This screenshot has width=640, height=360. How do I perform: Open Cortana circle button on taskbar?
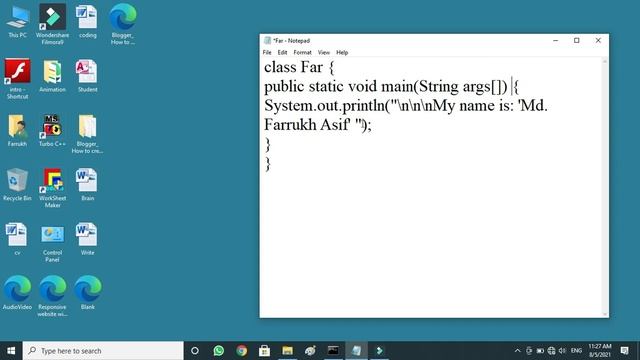(x=195, y=351)
